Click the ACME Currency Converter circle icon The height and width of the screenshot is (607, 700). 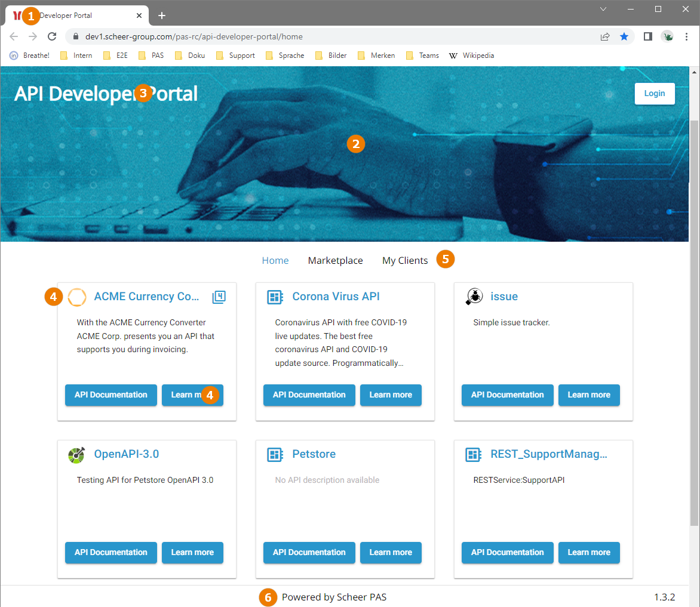(77, 297)
